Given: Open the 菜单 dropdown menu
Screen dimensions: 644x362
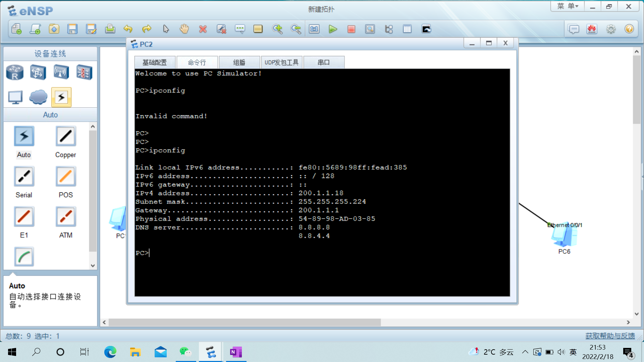Looking at the screenshot, I should coord(568,6).
